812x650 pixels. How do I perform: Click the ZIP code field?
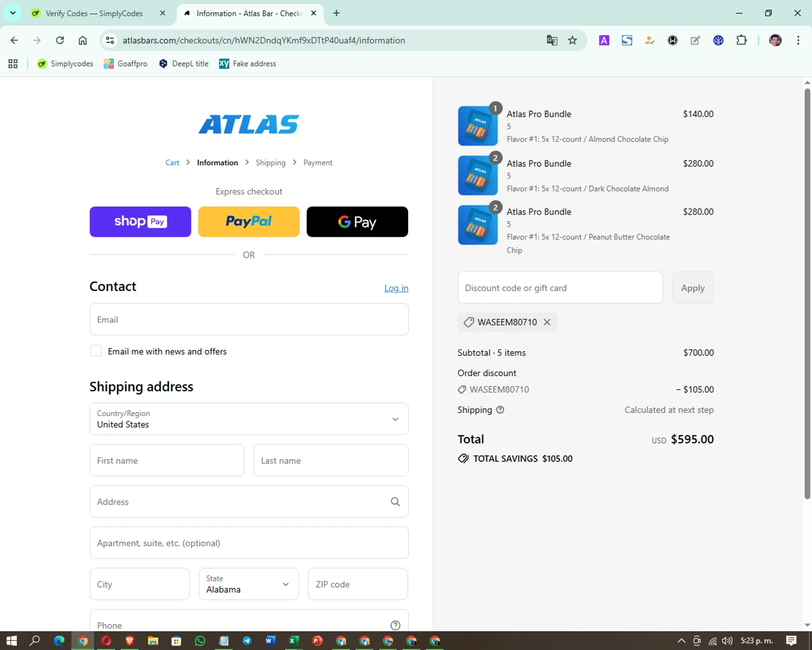(358, 584)
